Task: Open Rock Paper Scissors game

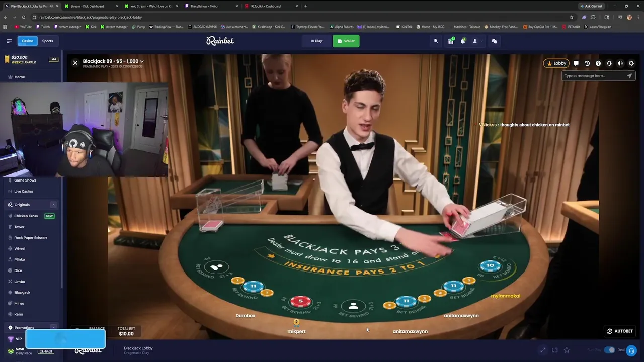Action: click(30, 238)
